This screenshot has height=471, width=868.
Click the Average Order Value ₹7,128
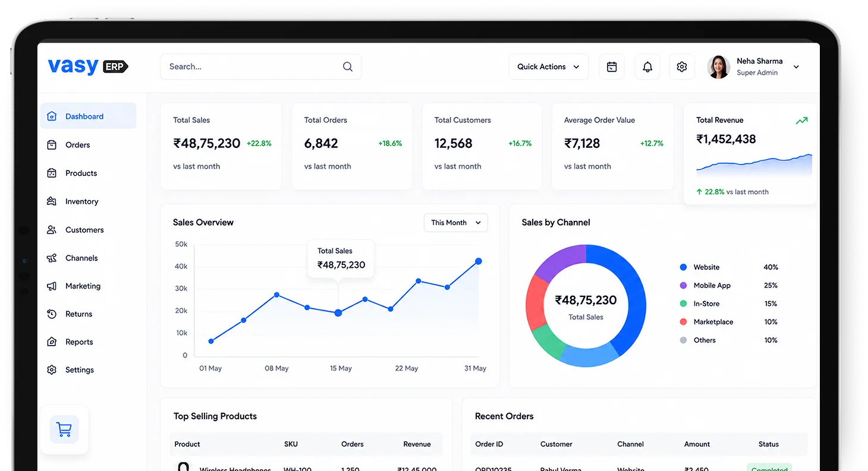[x=582, y=143]
